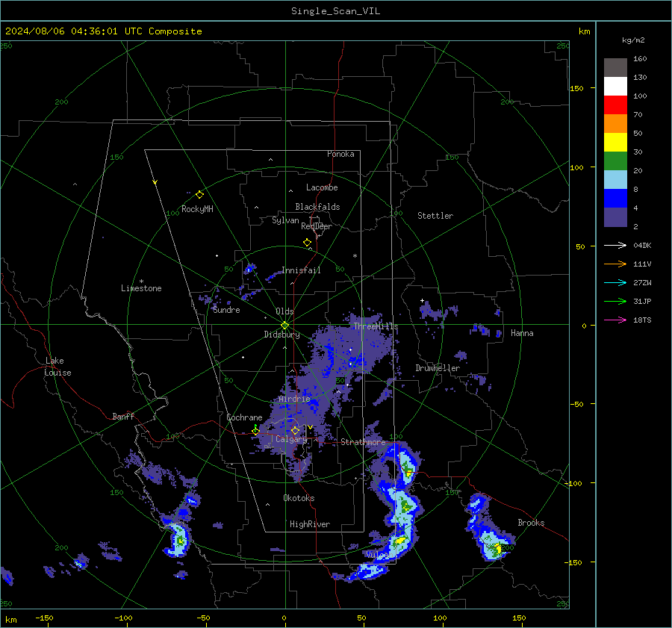
Task: Click the light blue legend swatch
Action: tap(615, 180)
